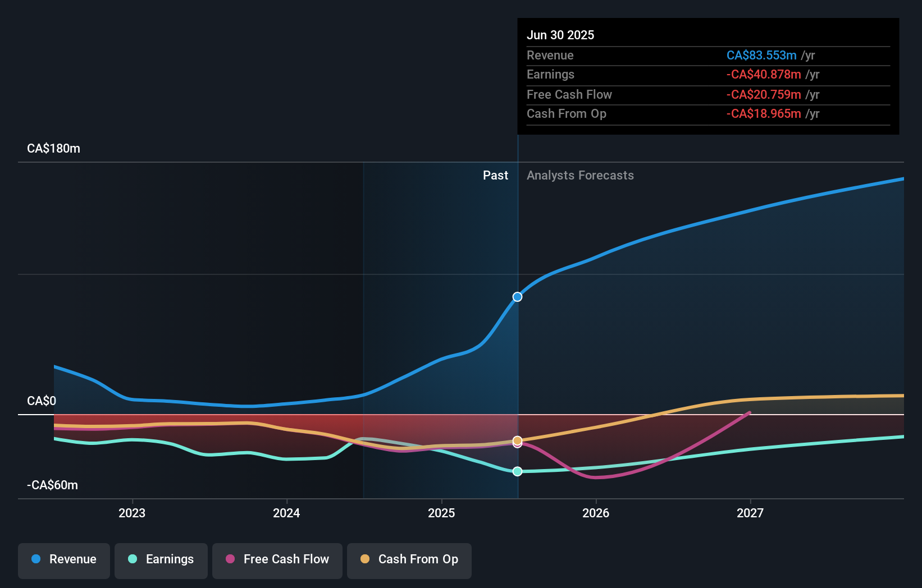Expand the Jun 30 2025 tooltip details
The width and height of the screenshot is (922, 588).
coord(560,35)
